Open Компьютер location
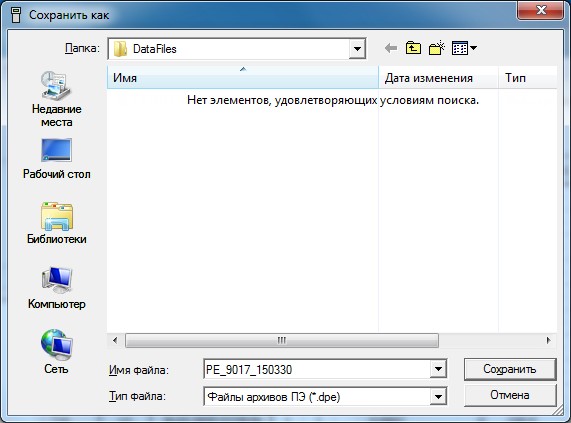The image size is (571, 423). click(56, 288)
